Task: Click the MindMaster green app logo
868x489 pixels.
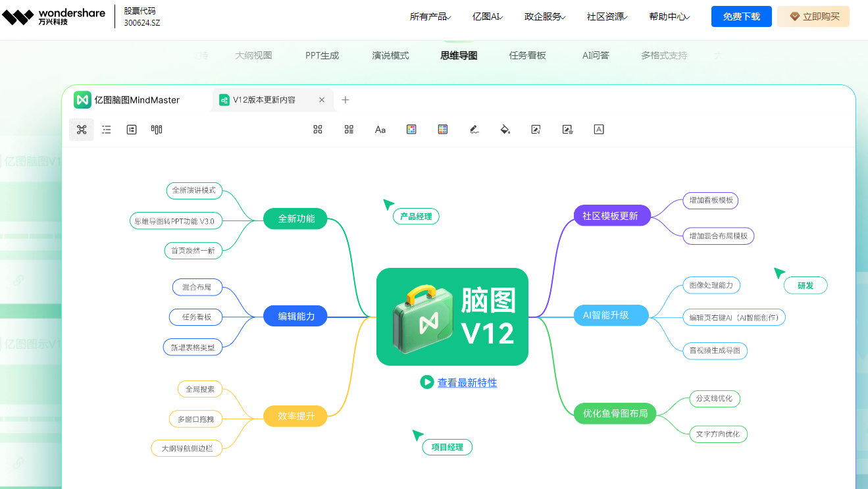Action: (82, 99)
